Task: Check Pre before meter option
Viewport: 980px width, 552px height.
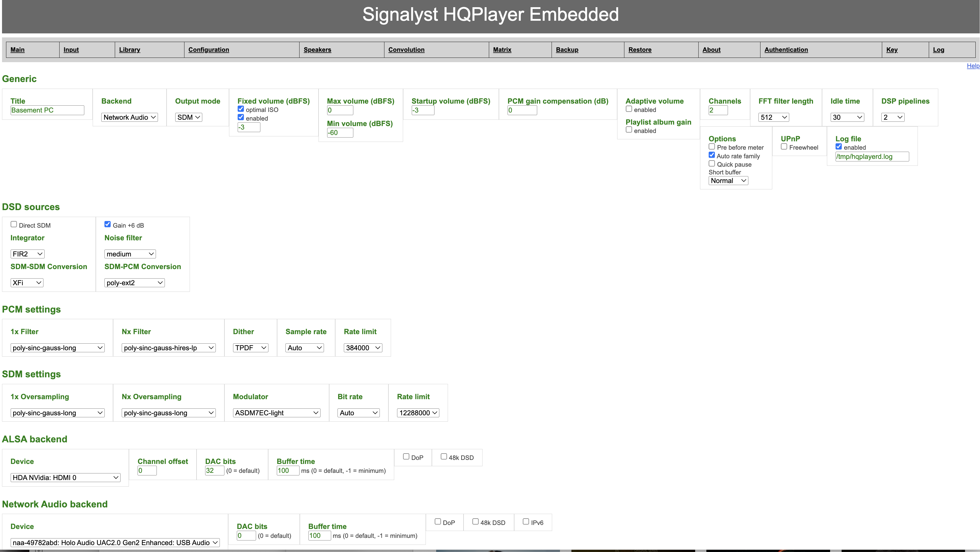Action: coord(712,146)
